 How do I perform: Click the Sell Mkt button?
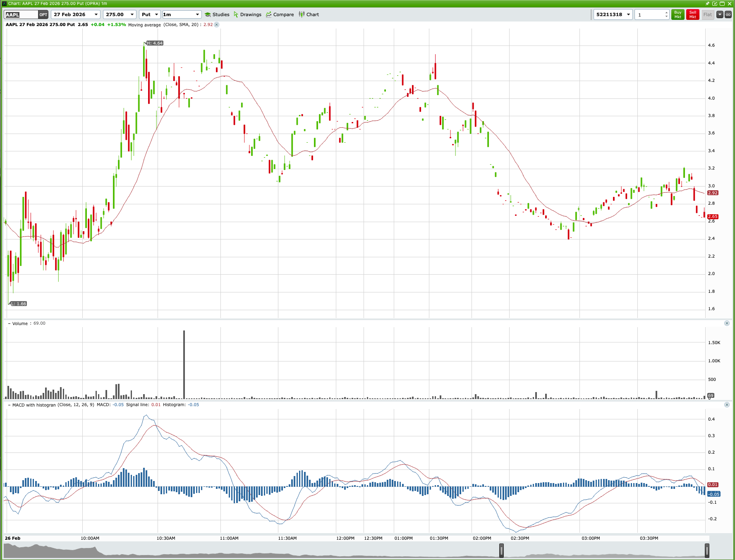pyautogui.click(x=692, y=14)
